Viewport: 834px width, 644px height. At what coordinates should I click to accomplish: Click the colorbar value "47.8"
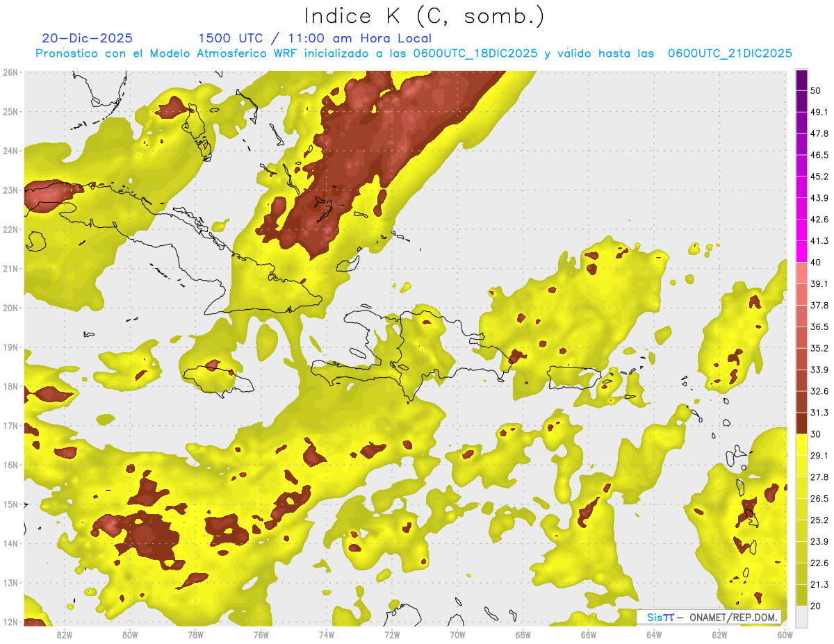(819, 134)
